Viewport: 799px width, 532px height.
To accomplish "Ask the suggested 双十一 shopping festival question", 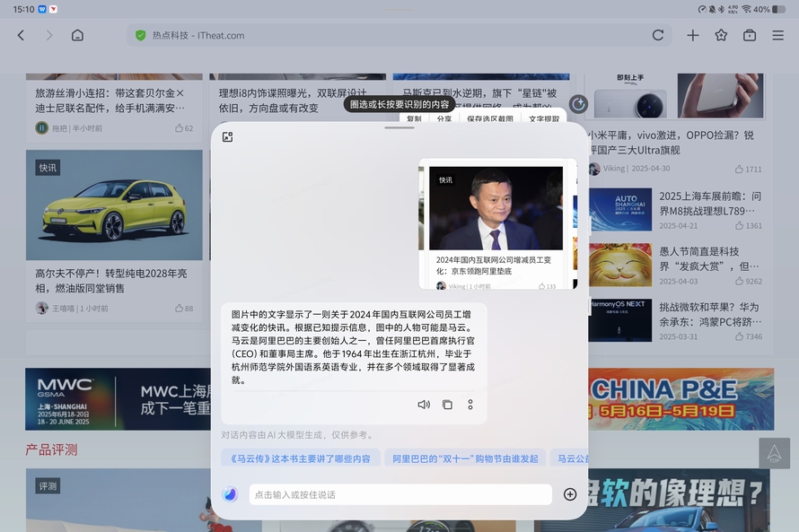I will point(465,458).
